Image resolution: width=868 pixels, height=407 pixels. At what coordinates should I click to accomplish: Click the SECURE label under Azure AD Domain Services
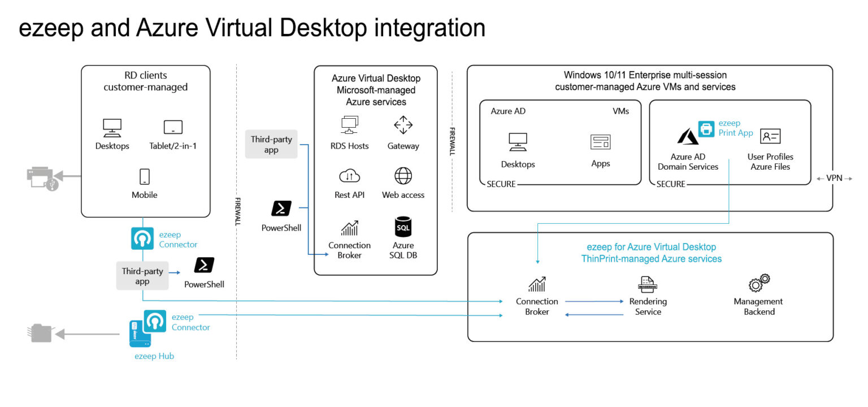(671, 184)
